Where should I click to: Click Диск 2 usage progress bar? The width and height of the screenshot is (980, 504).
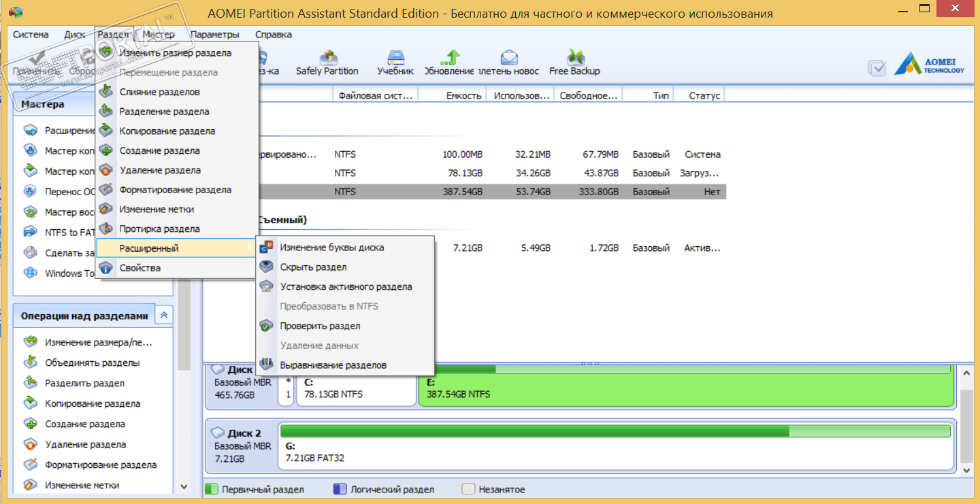(615, 431)
